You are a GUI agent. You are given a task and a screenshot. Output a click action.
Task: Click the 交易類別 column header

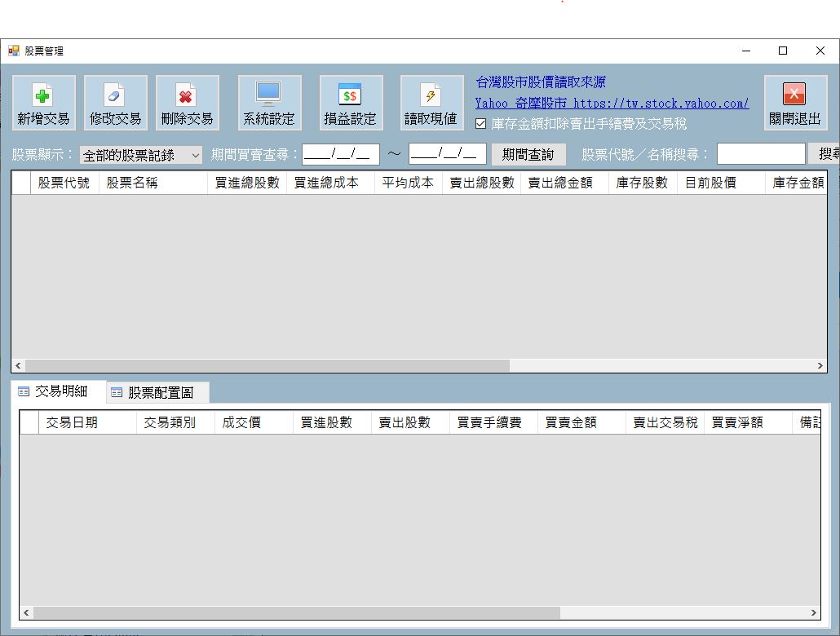pyautogui.click(x=175, y=422)
